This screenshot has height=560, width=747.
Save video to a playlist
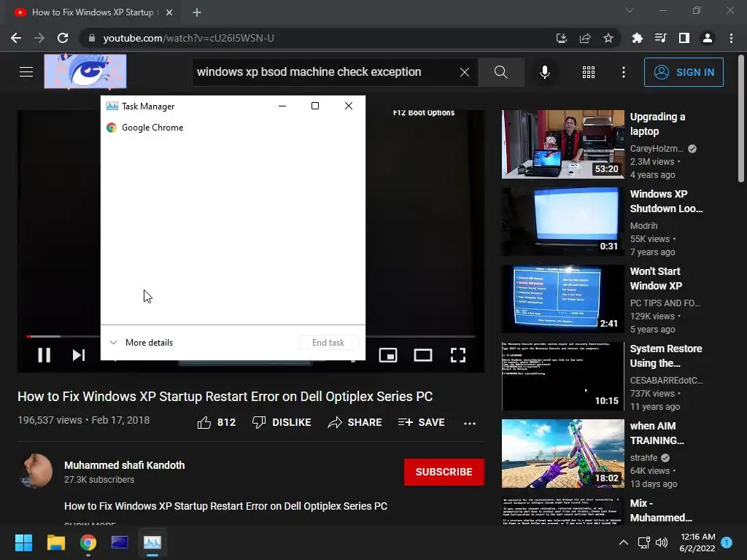pos(421,422)
